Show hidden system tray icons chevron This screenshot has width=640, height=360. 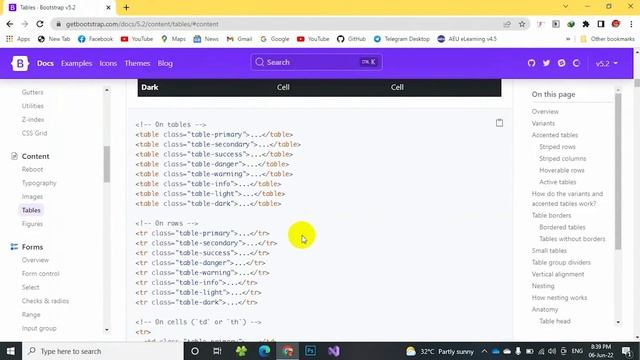[484, 351]
